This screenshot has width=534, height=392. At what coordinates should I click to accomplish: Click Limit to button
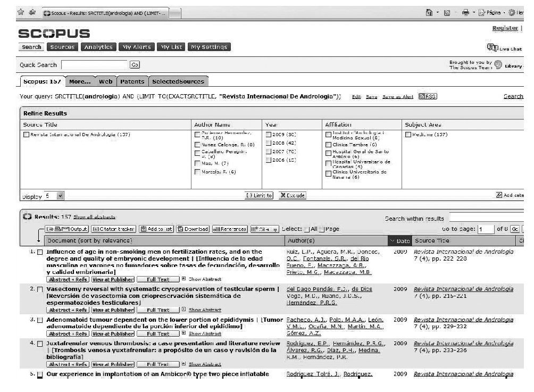point(259,195)
